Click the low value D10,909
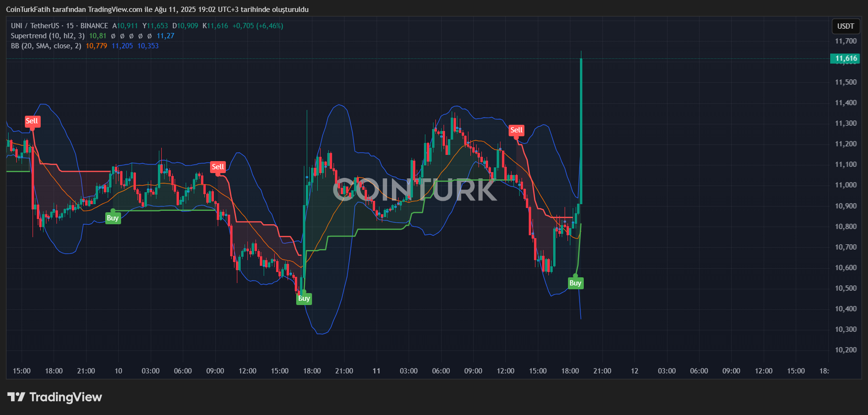Screen dimensions: 868x415 pyautogui.click(x=185, y=26)
